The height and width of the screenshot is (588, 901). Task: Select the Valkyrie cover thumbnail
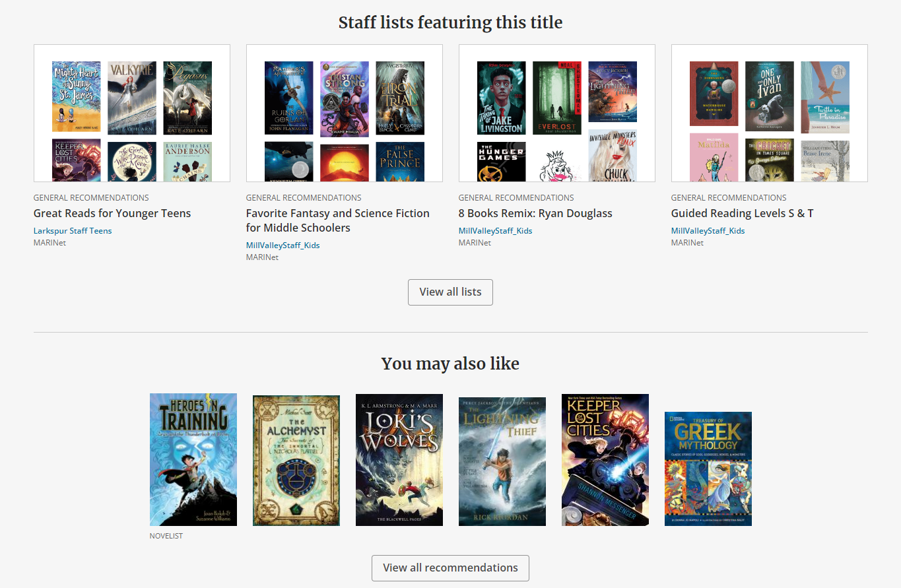(x=131, y=97)
